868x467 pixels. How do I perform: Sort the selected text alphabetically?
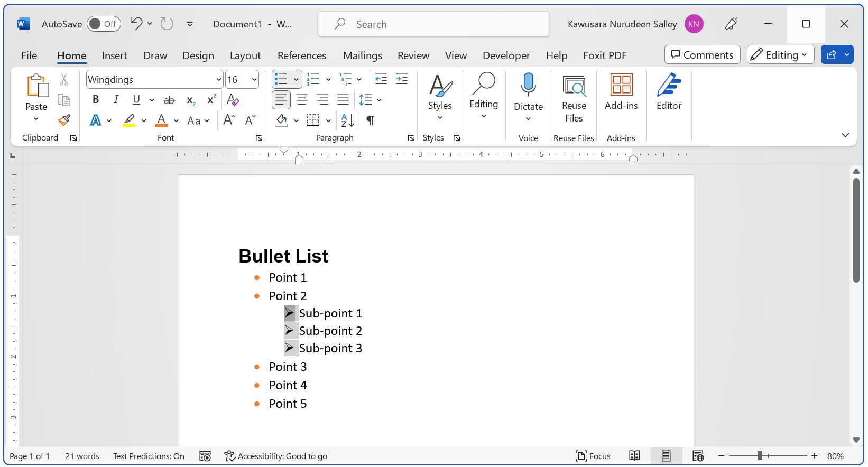(348, 120)
